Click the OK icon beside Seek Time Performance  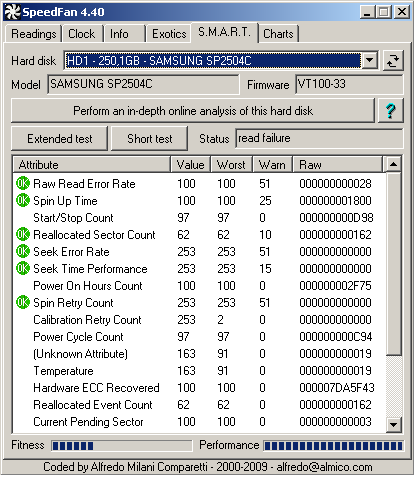click(x=23, y=269)
